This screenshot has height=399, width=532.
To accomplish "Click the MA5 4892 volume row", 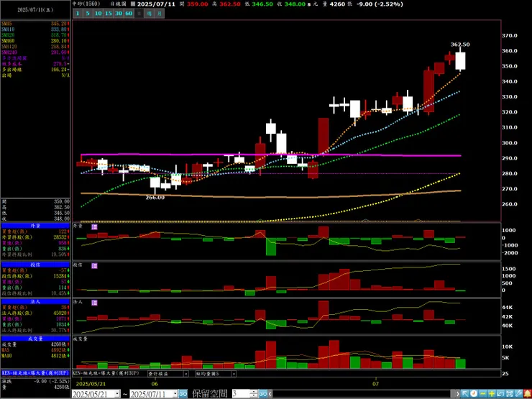I will 35,350.
